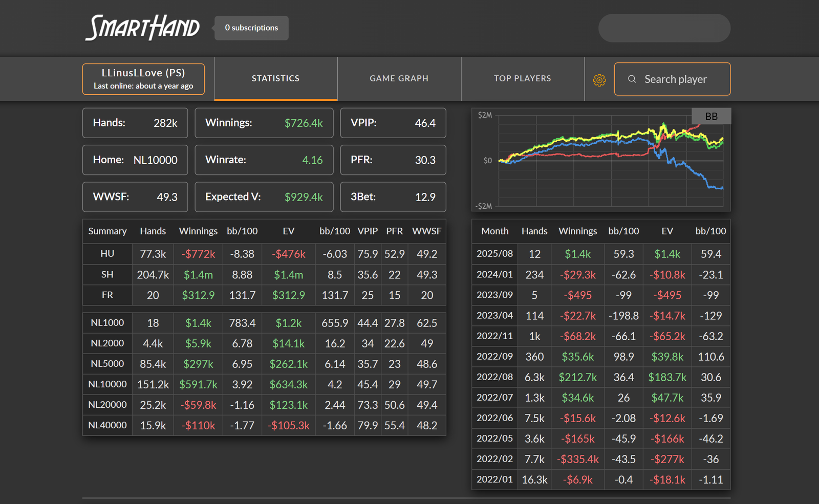Click the WWSF column header
Screen dimensions: 819x504
click(x=427, y=231)
